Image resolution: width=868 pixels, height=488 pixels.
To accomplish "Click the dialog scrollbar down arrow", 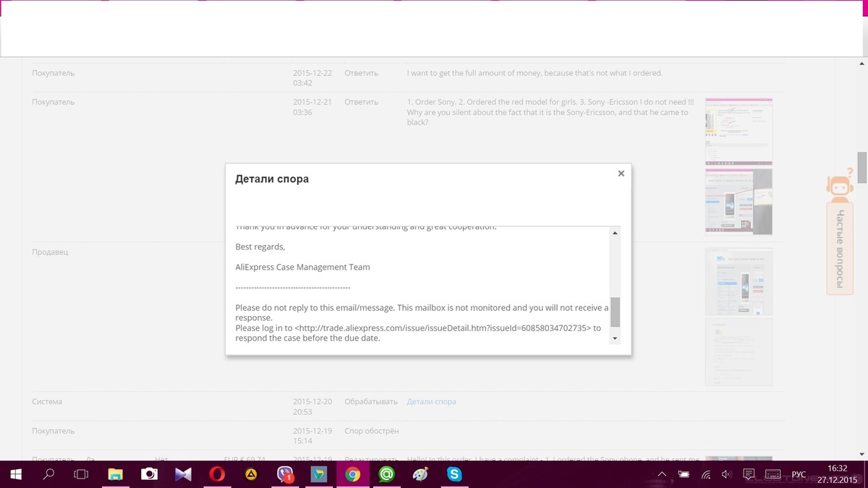I will [615, 338].
